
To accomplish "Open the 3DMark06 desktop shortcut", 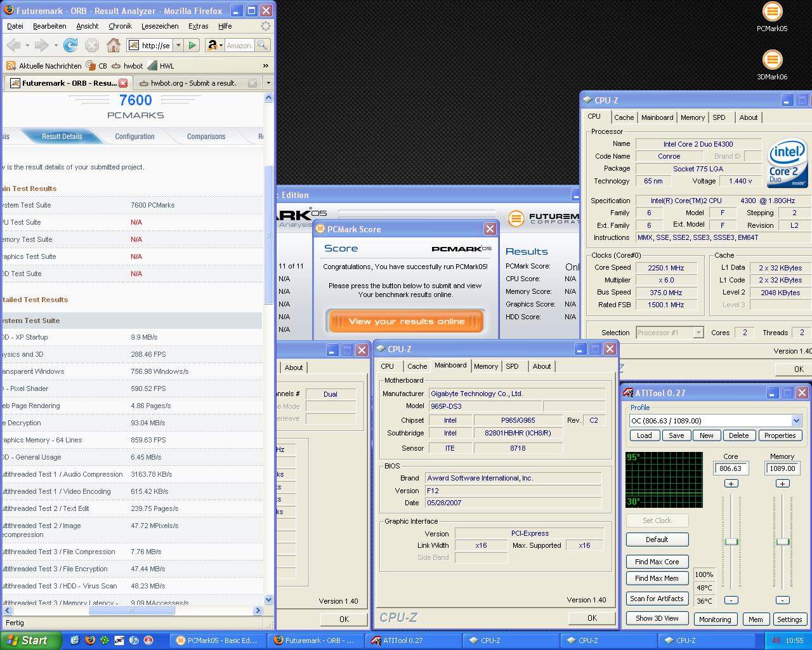I will (x=772, y=65).
